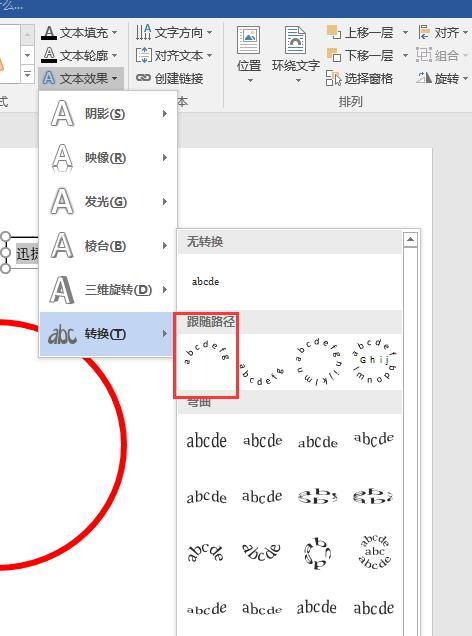
Task: Expand the 上移一层 dropdown arrow
Action: [x=405, y=32]
